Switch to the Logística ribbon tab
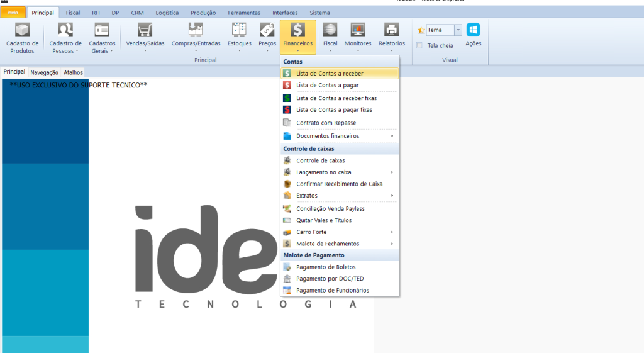 point(167,13)
